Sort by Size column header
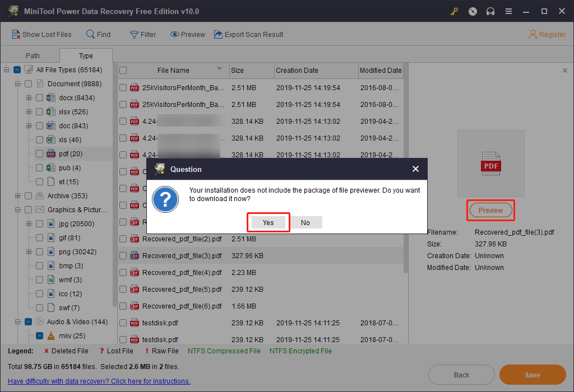This screenshot has height=392, width=574. [x=252, y=70]
